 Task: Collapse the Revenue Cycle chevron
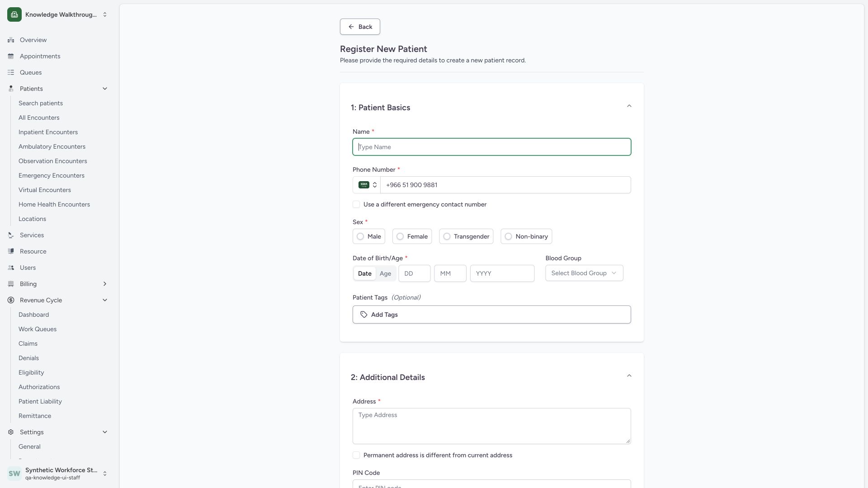105,300
